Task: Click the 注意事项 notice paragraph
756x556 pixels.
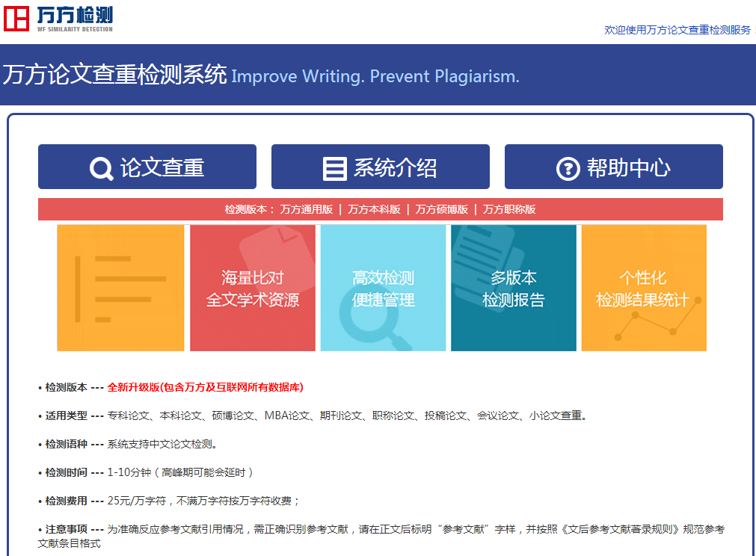Action: pyautogui.click(x=381, y=537)
